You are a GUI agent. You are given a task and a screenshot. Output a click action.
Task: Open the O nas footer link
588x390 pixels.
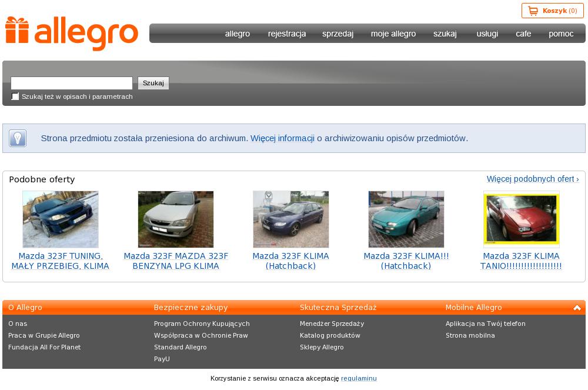pos(18,324)
